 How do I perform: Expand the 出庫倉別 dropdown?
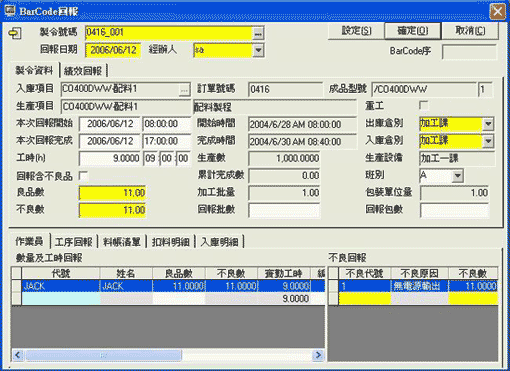click(x=488, y=124)
